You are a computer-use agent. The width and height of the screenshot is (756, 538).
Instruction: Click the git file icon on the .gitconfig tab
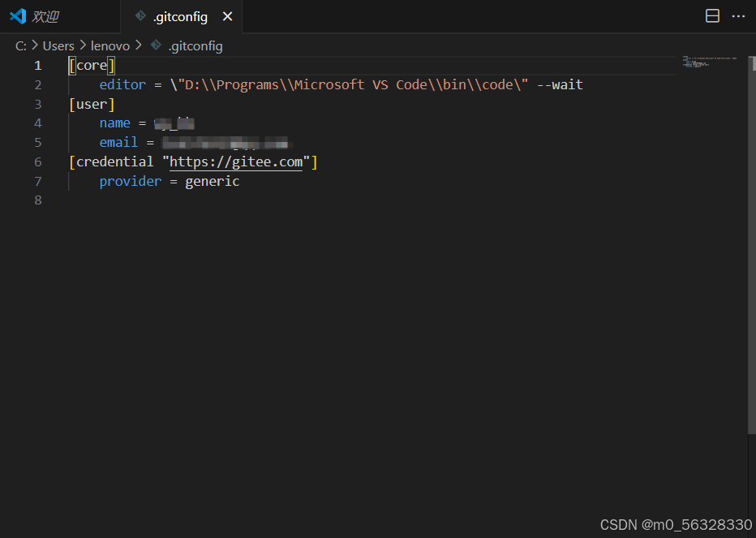coord(140,15)
